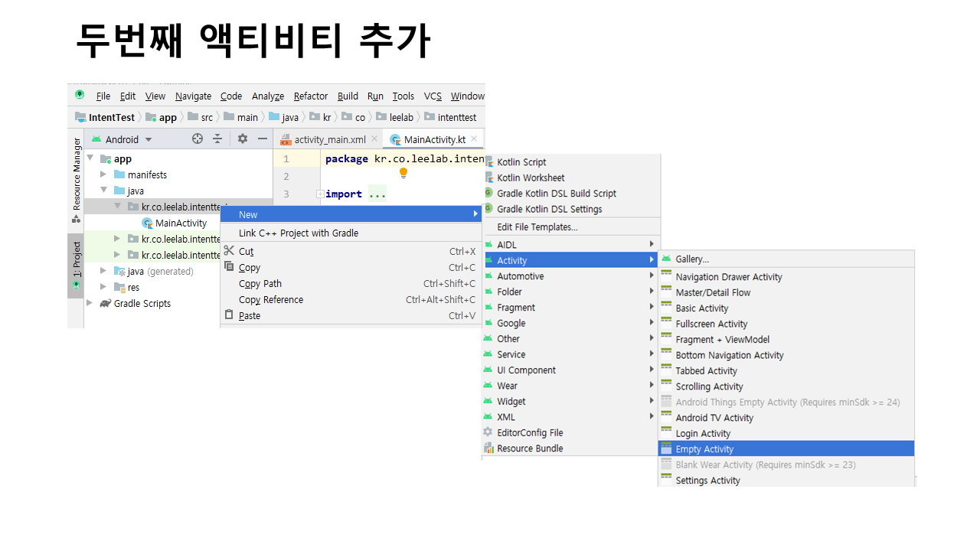Click the locate/select opened file crosshair icon
The width and height of the screenshot is (980, 551).
(198, 139)
